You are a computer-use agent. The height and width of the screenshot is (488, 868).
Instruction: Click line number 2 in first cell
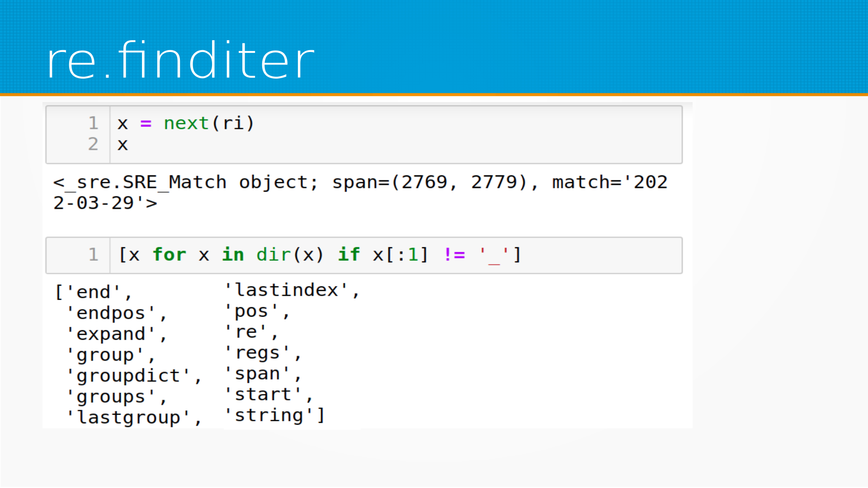click(x=93, y=144)
